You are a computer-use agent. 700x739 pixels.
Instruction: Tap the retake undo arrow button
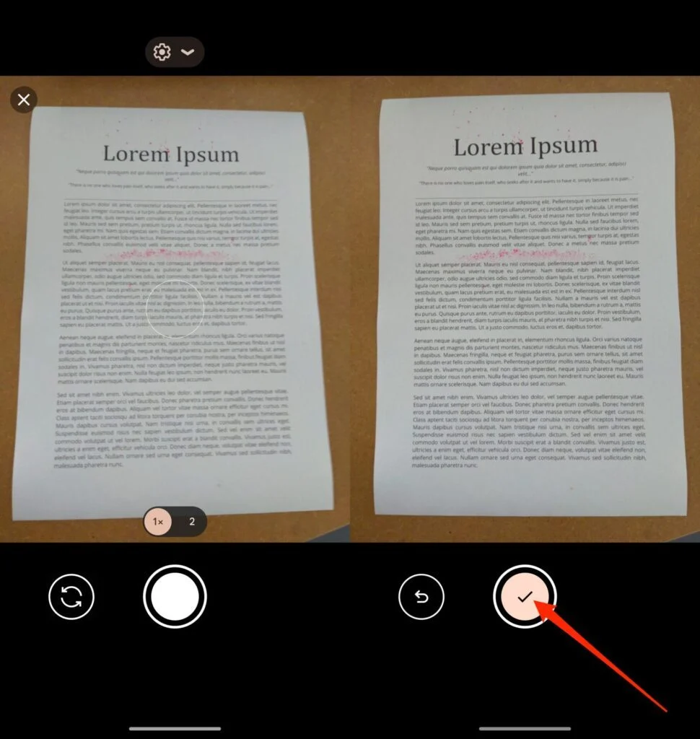421,597
